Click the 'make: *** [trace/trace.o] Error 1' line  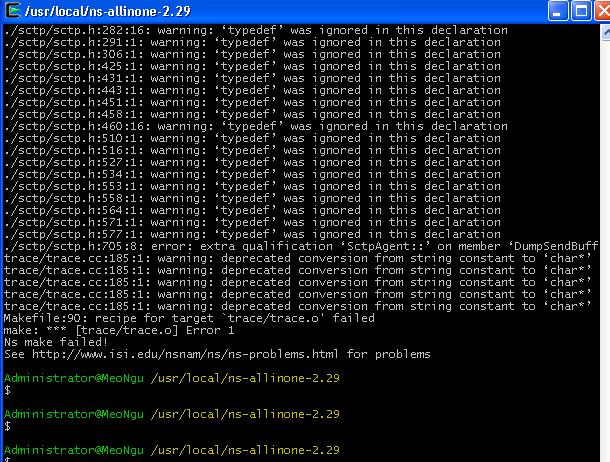tap(119, 330)
